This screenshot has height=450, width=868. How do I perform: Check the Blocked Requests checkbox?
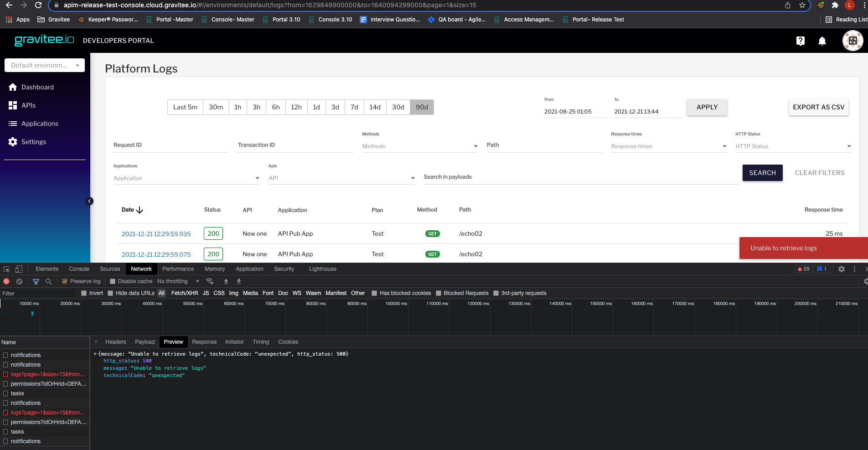439,293
